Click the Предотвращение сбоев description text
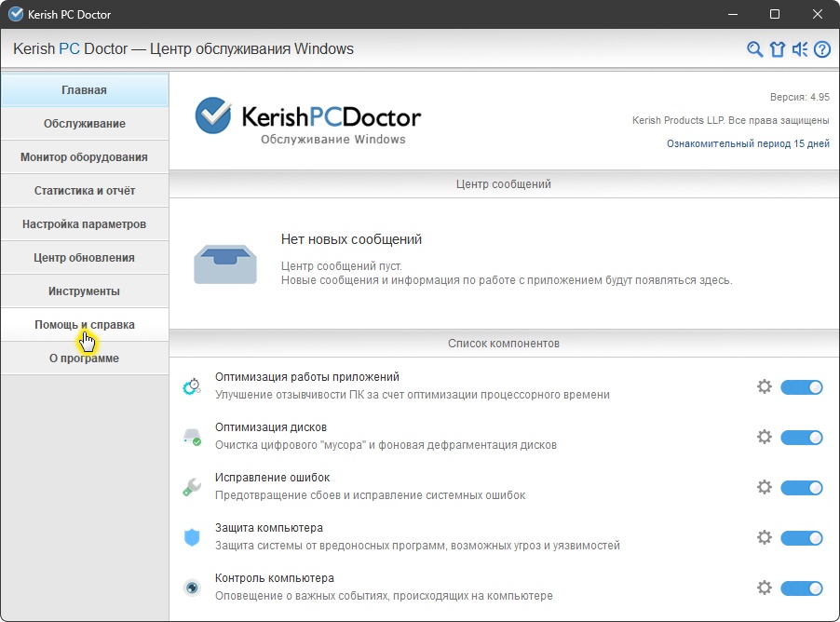The height and width of the screenshot is (622, 840). click(371, 495)
